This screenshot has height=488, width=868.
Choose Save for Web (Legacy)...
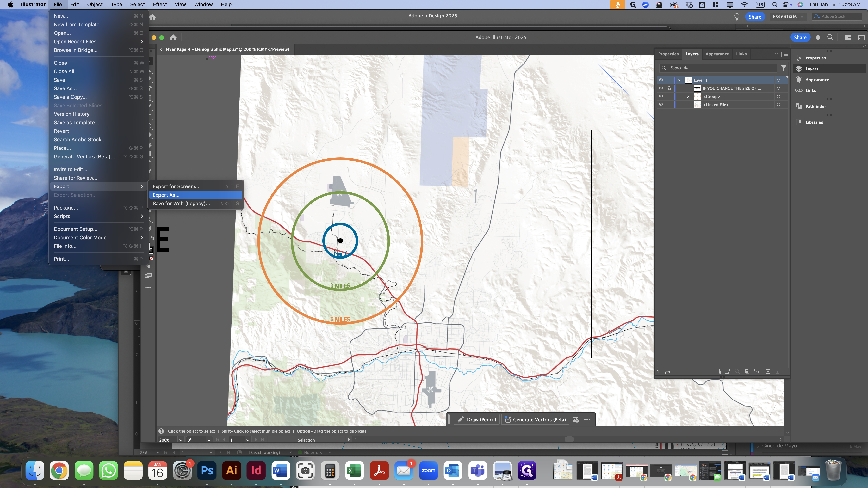coord(195,203)
